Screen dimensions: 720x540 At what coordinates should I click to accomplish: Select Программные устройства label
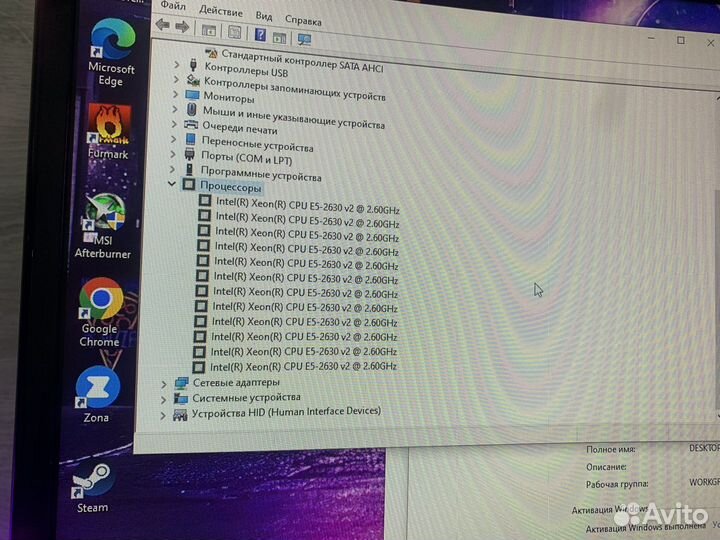click(261, 174)
